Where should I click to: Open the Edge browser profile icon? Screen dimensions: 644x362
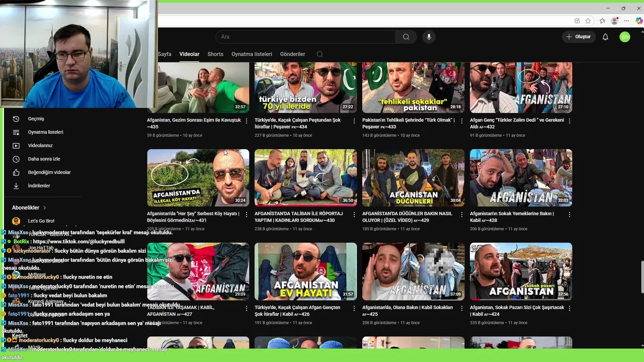[x=614, y=21]
